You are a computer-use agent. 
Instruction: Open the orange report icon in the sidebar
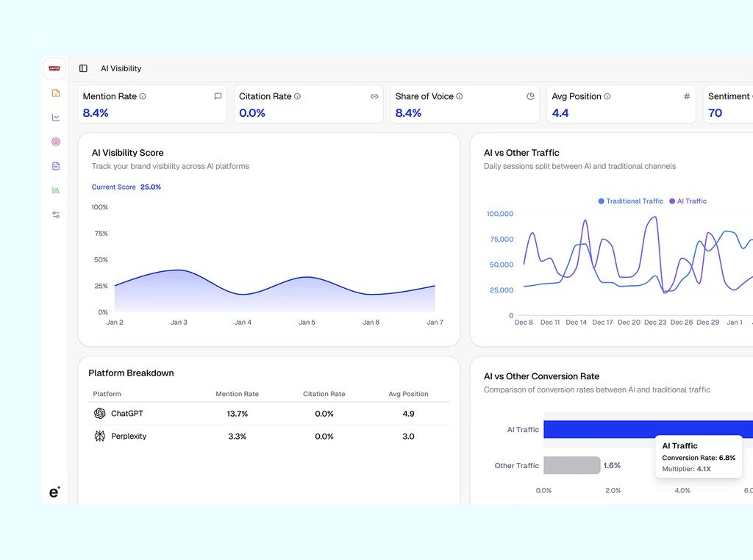coord(55,93)
